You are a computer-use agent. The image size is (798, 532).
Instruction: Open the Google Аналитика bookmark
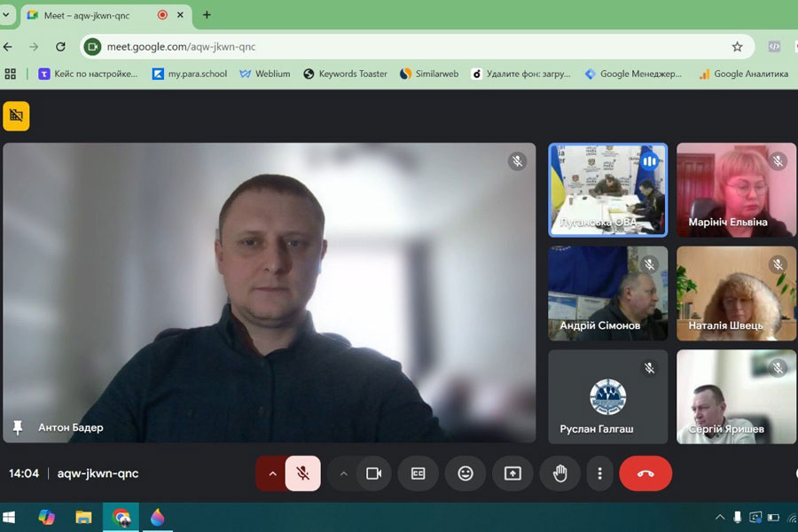(744, 74)
